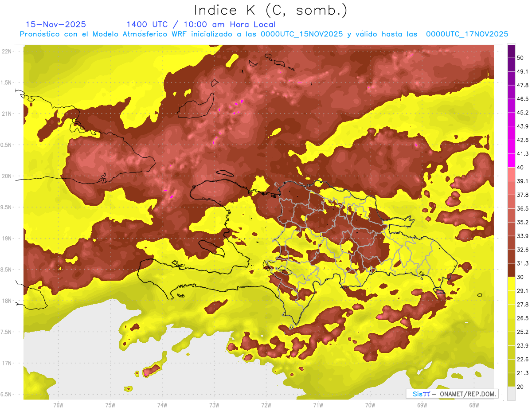This screenshot has height=411, width=532.
Task: Click the colorbar value '41.3'
Action: coord(522,154)
